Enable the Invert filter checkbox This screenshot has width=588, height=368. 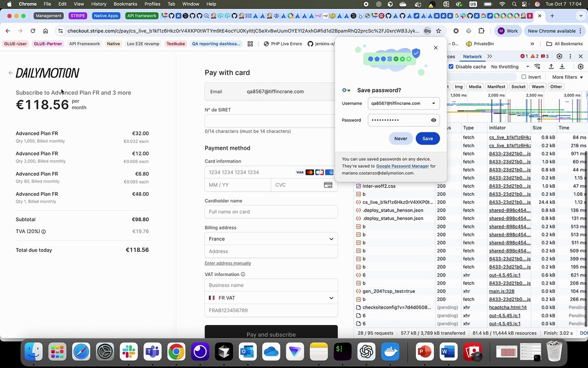[524, 77]
